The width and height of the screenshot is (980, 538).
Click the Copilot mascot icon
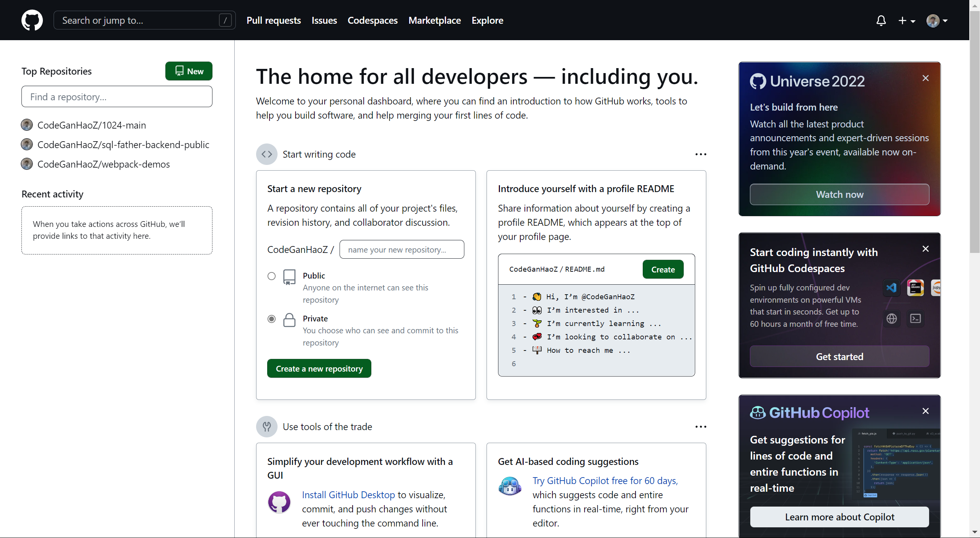pos(510,487)
